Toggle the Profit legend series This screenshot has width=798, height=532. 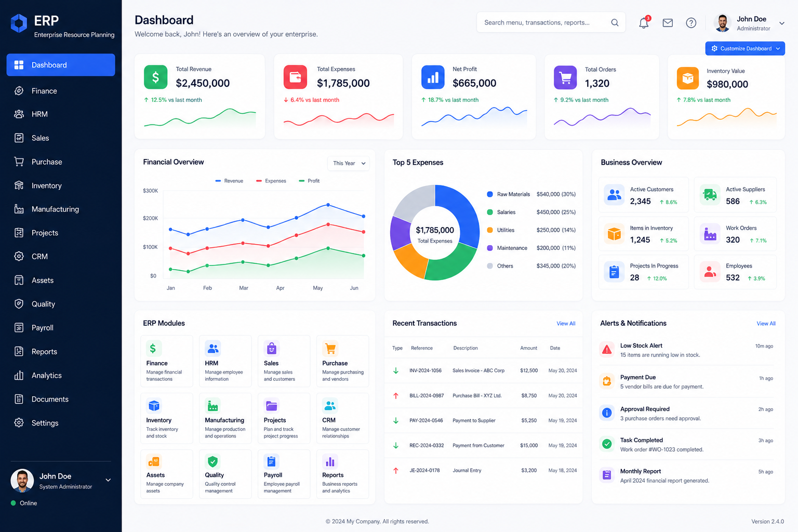309,181
